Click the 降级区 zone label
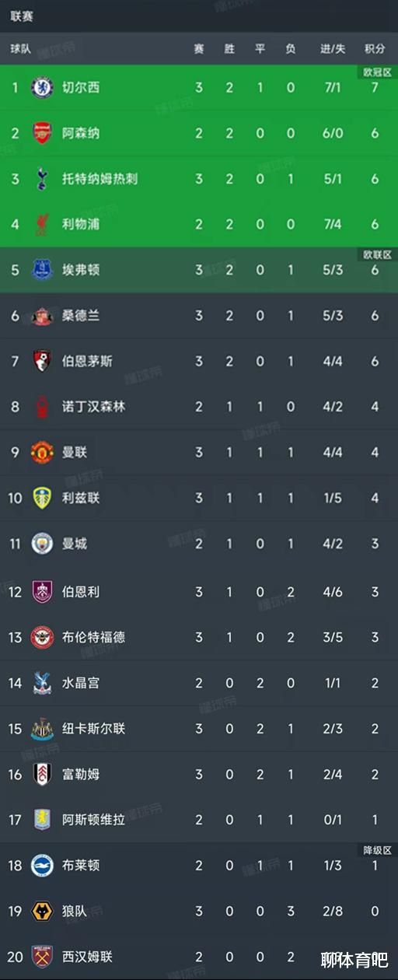The width and height of the screenshot is (398, 980). 377,849
